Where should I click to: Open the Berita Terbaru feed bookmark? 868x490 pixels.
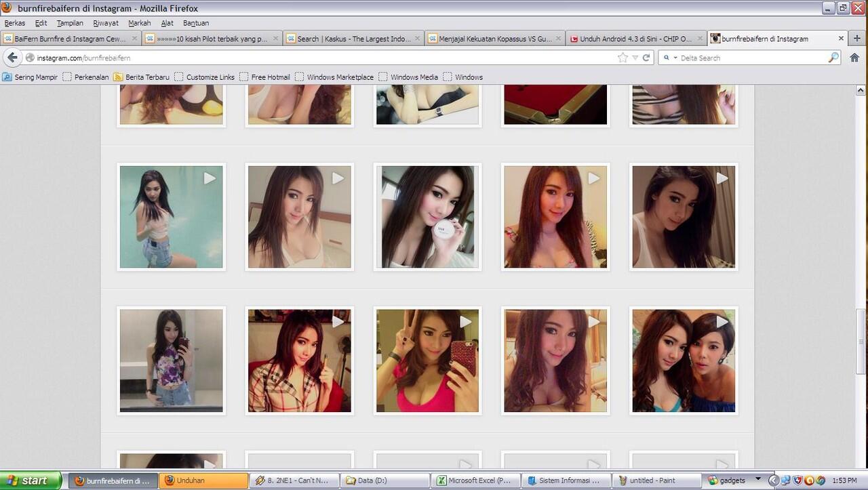(x=141, y=77)
